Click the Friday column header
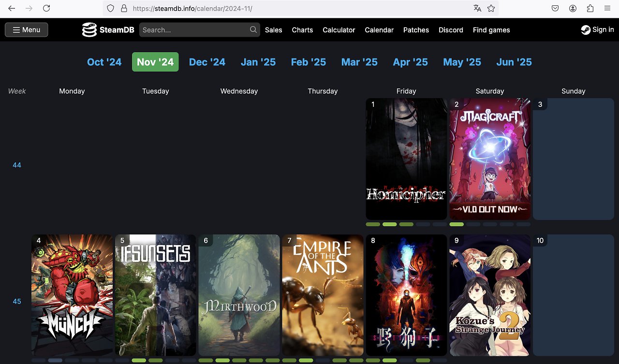This screenshot has width=619, height=364. tap(406, 91)
